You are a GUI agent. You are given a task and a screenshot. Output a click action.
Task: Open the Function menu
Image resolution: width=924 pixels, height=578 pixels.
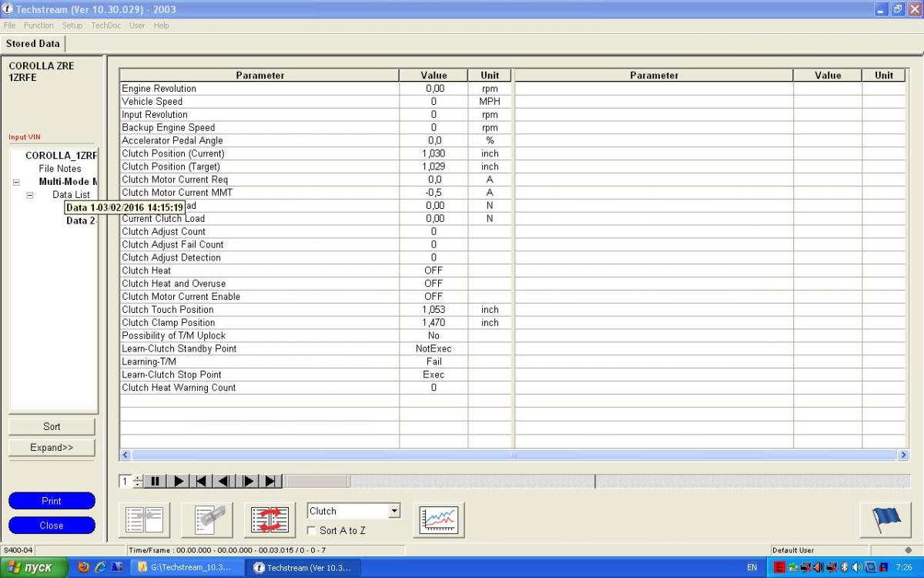38,25
